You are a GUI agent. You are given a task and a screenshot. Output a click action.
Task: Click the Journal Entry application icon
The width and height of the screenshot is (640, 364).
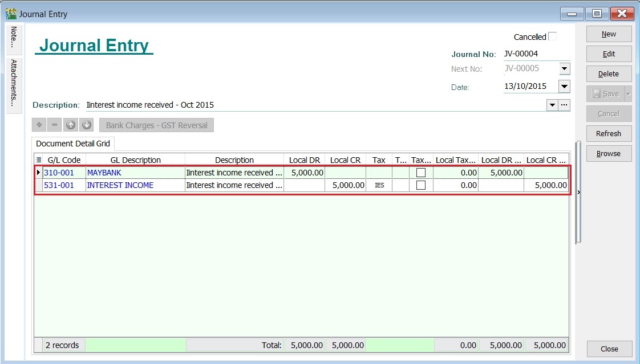(13, 13)
